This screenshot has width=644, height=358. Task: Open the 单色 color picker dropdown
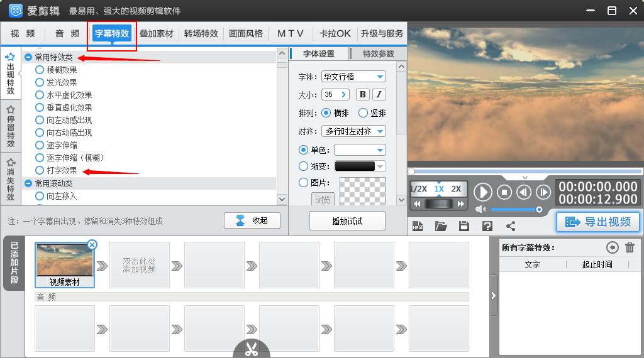[x=360, y=150]
